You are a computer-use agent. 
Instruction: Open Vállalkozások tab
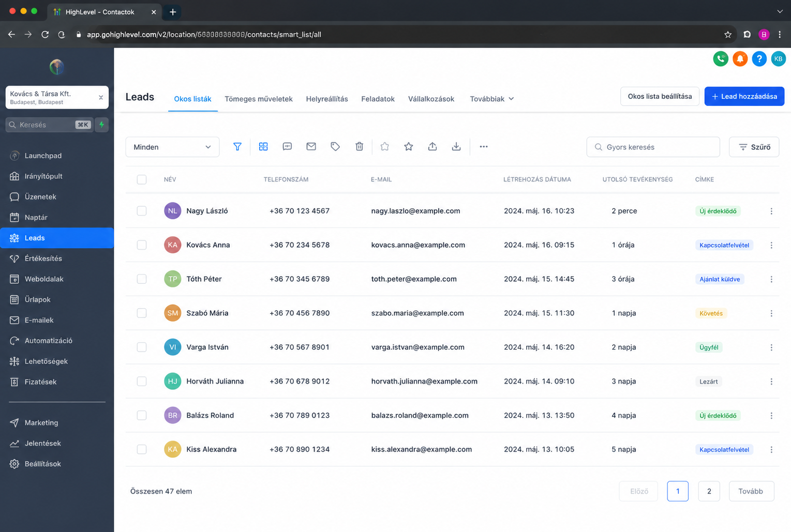(431, 99)
